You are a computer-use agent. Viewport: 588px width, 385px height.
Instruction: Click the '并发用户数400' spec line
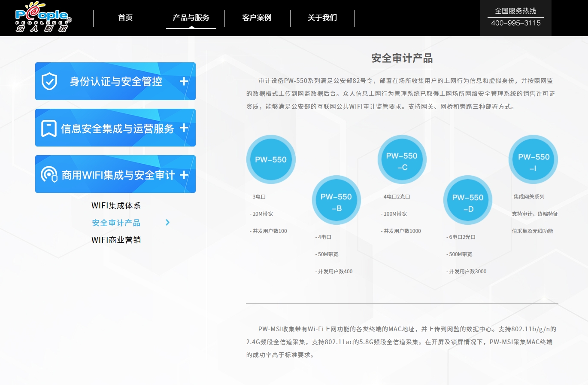coord(334,272)
